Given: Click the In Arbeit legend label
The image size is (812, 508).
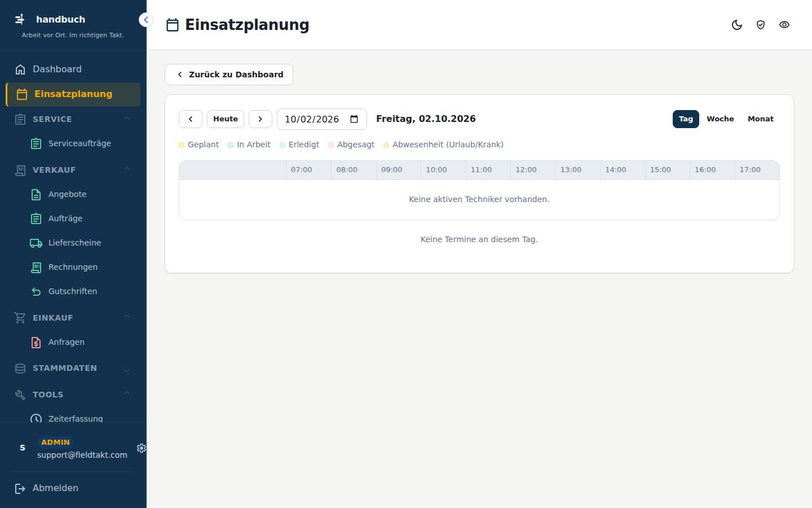Looking at the screenshot, I should pyautogui.click(x=254, y=144).
